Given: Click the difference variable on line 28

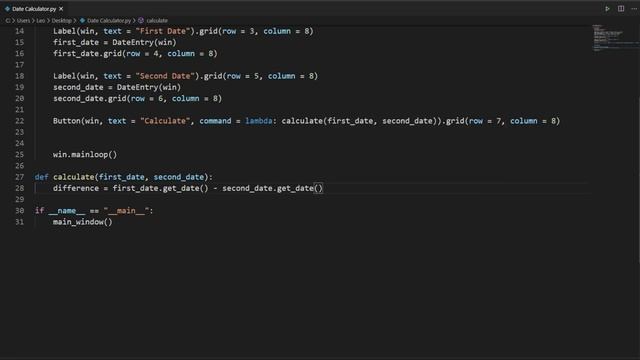Looking at the screenshot, I should tap(76, 188).
